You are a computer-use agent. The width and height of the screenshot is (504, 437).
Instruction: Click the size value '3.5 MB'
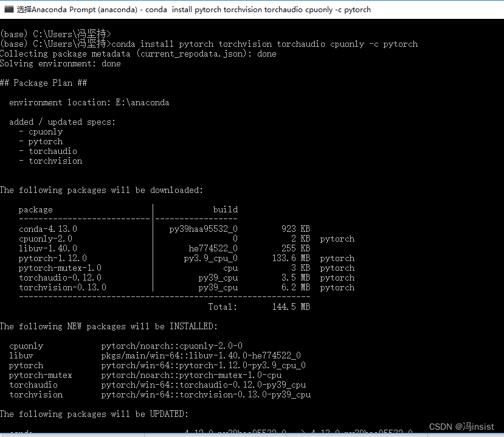(295, 278)
